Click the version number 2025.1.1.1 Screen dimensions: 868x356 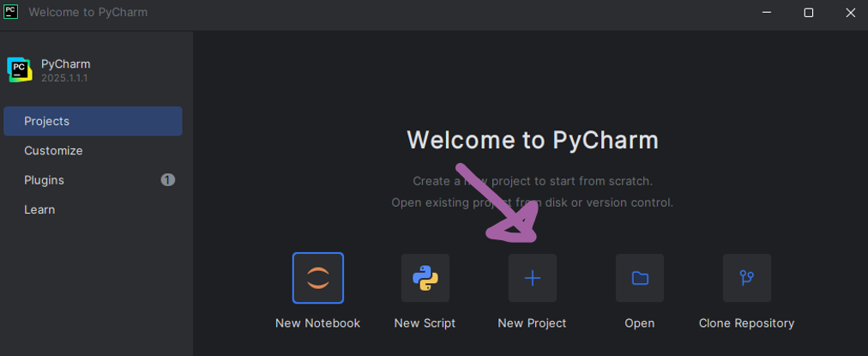[64, 78]
